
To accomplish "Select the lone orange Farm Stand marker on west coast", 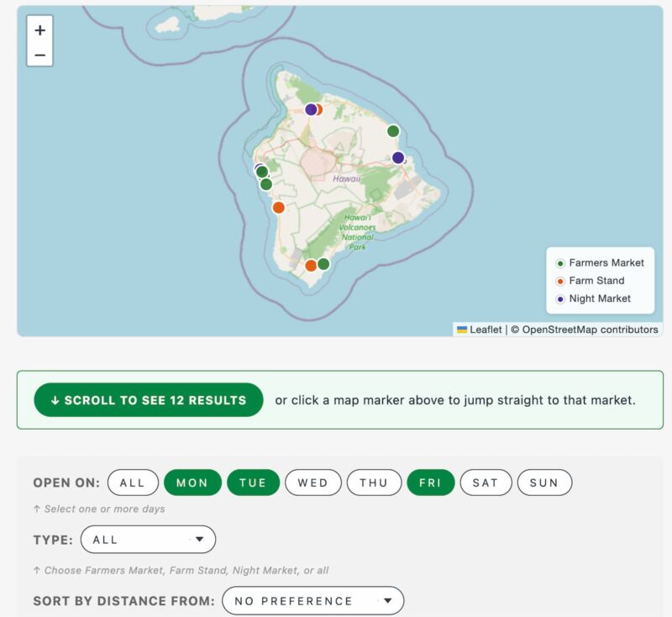I will 279,208.
